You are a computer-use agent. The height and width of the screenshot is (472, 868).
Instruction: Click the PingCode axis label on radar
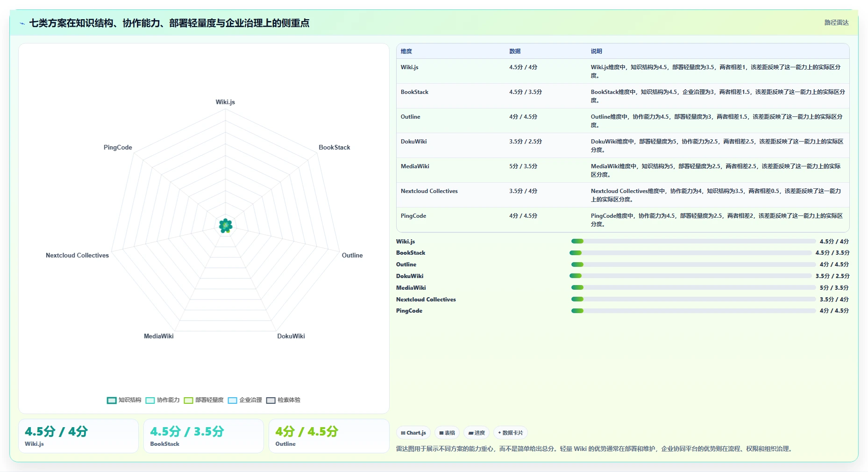(118, 147)
